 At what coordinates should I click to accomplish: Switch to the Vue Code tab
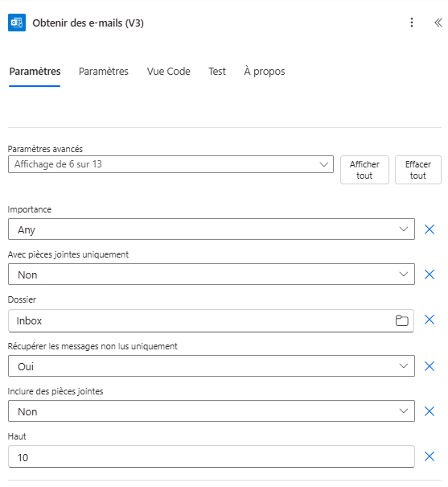[168, 72]
